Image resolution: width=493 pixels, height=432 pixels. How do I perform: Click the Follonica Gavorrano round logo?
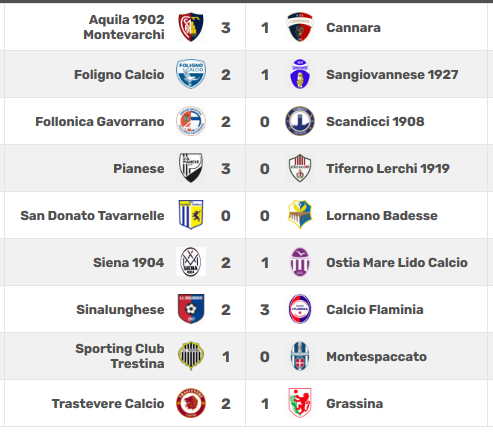tap(191, 121)
